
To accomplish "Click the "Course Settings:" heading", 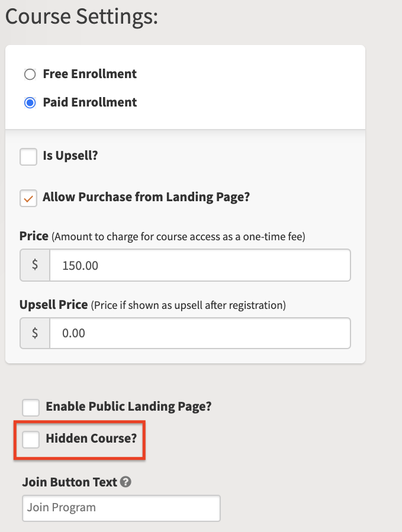I will tap(82, 17).
